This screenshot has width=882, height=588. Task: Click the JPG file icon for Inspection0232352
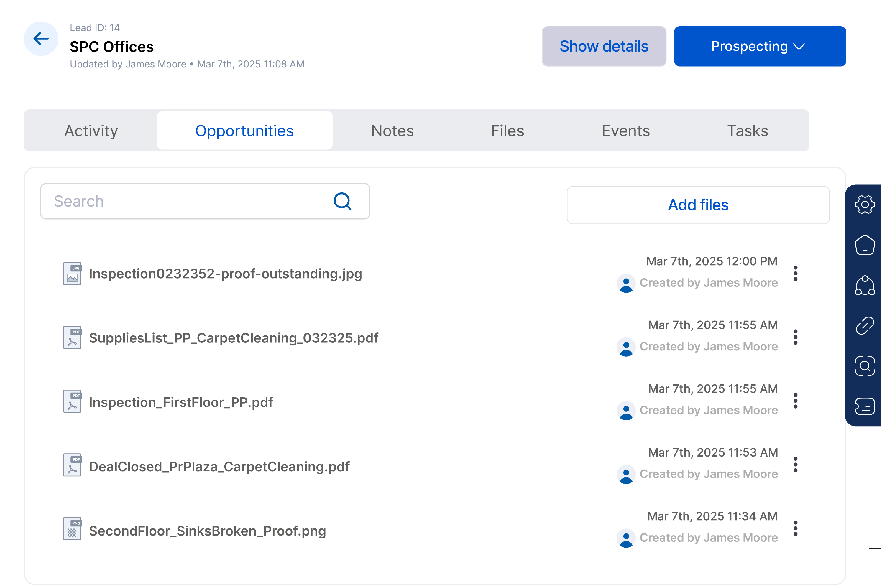tap(73, 274)
